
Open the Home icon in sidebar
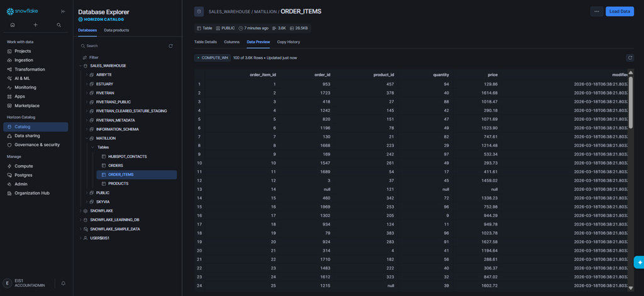pos(13,25)
